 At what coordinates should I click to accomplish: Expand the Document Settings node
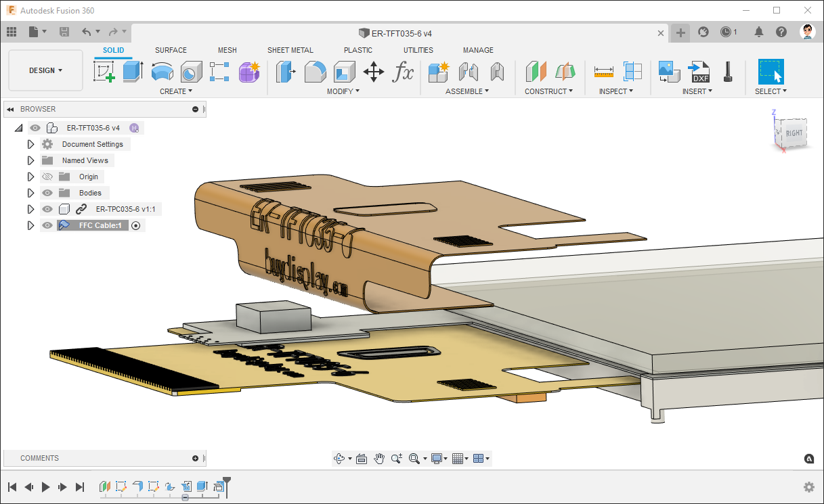point(30,143)
